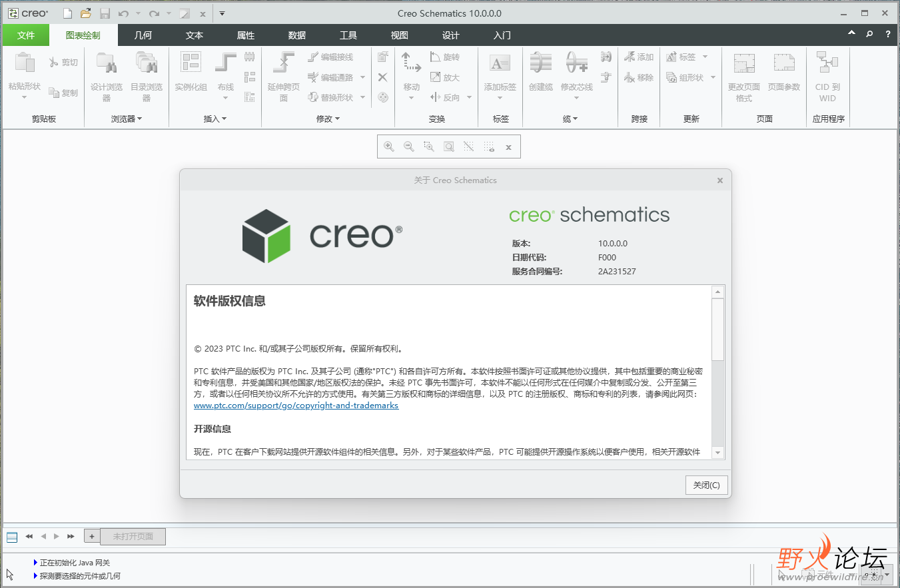Click the zoom in magnifier icon
The width and height of the screenshot is (900, 588).
coord(389,147)
